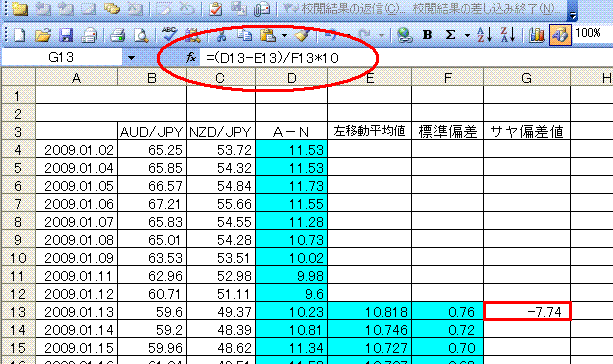Click the 左移動平均値 header cell
The height and width of the screenshot is (364, 613).
click(x=369, y=132)
